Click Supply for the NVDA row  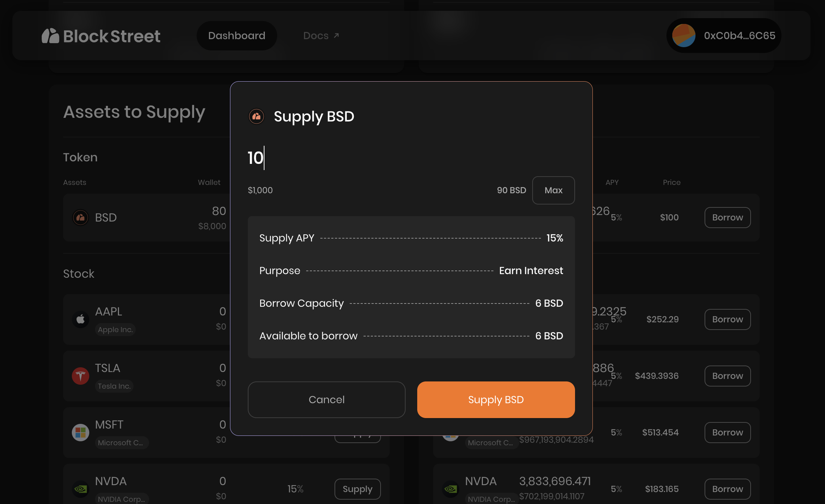(x=357, y=489)
